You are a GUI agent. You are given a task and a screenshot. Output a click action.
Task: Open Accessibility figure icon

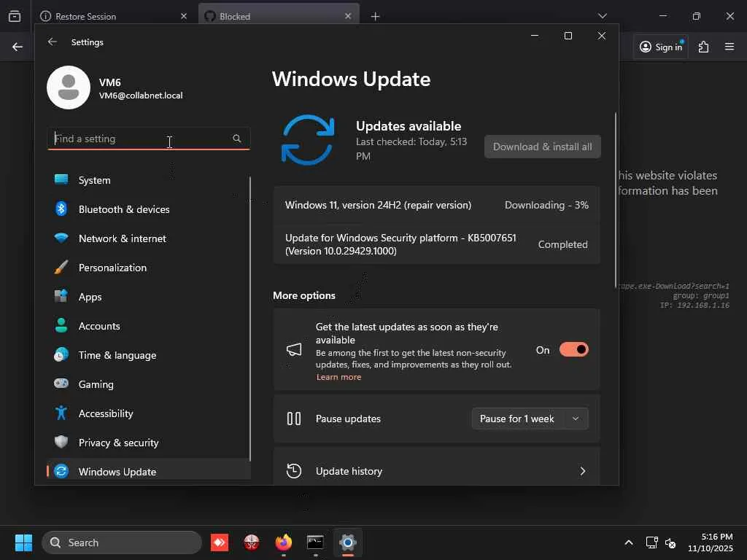click(61, 413)
